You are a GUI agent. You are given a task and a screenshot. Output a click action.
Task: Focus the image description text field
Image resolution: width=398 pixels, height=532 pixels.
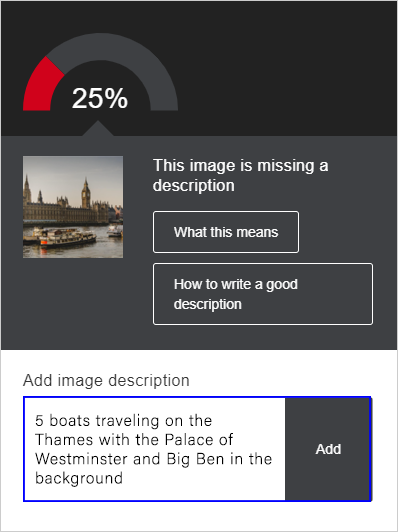[154, 449]
